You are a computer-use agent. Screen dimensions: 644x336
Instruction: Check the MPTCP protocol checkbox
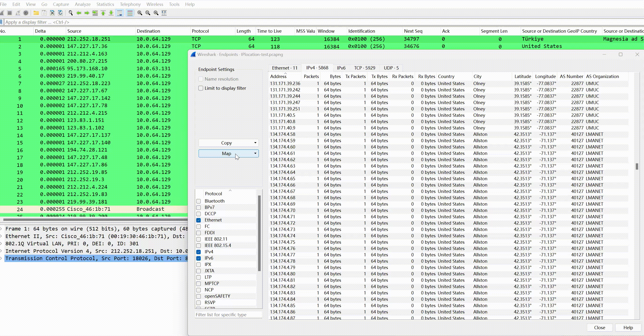(199, 284)
